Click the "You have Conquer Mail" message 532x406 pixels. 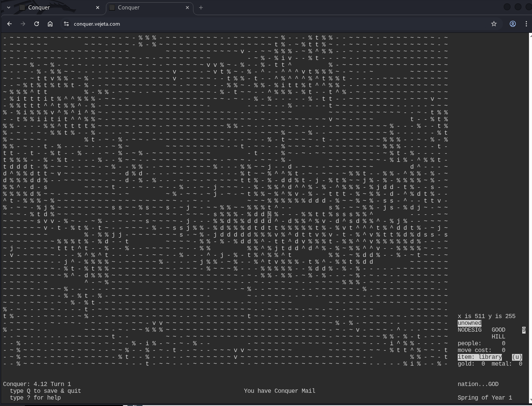click(279, 391)
